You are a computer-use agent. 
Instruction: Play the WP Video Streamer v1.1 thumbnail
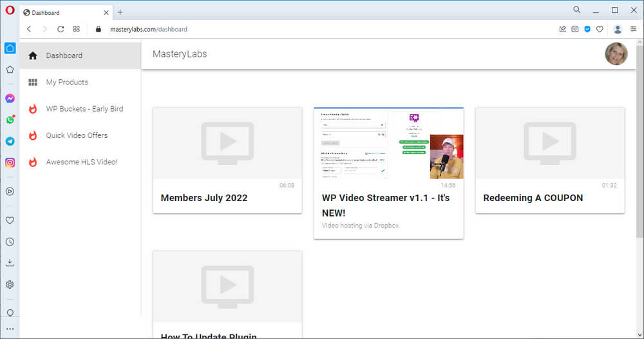coord(389,143)
